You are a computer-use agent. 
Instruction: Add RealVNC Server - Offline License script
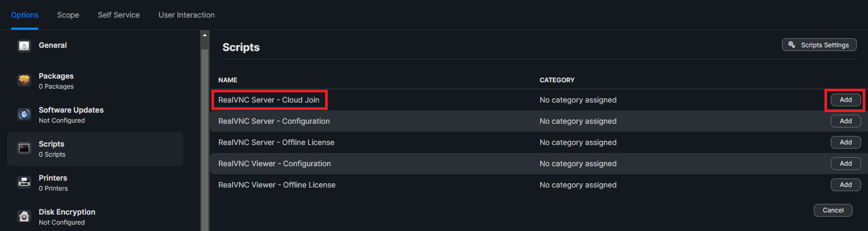[846, 142]
